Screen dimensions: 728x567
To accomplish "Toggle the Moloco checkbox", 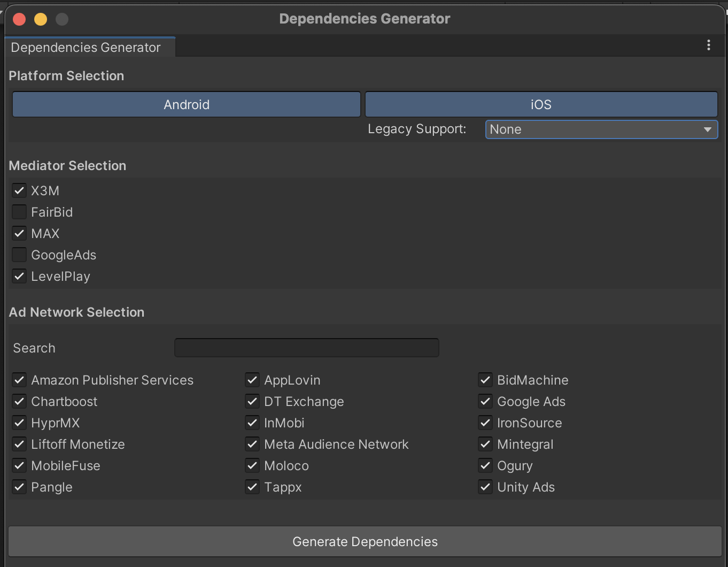I will (x=252, y=465).
